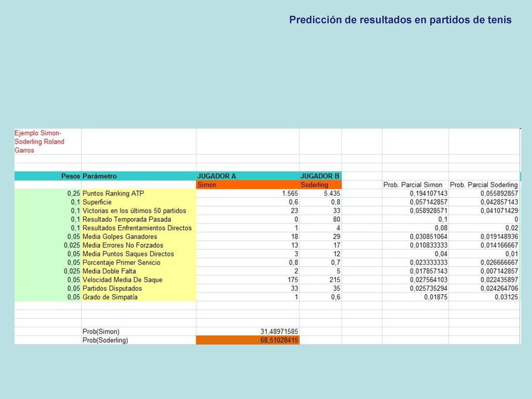
Task: Click the 'Prob. Parcial Soderling' column header
Action: tap(484, 185)
